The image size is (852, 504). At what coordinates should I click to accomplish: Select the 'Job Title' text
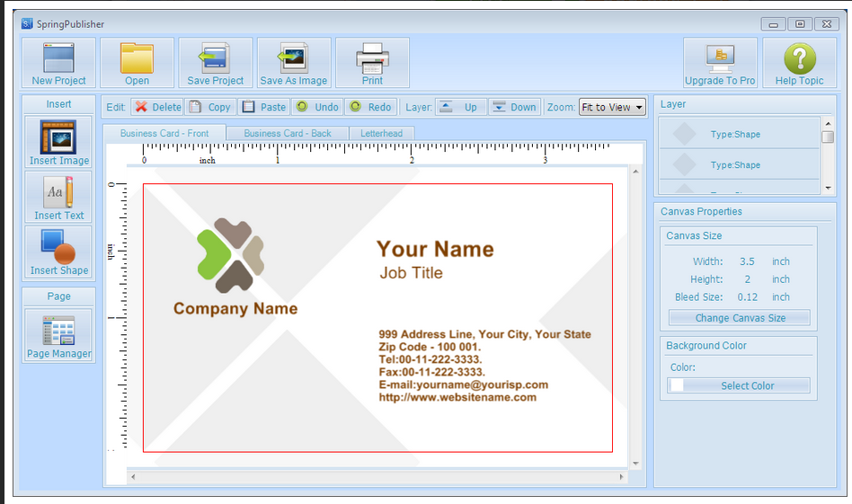point(412,272)
